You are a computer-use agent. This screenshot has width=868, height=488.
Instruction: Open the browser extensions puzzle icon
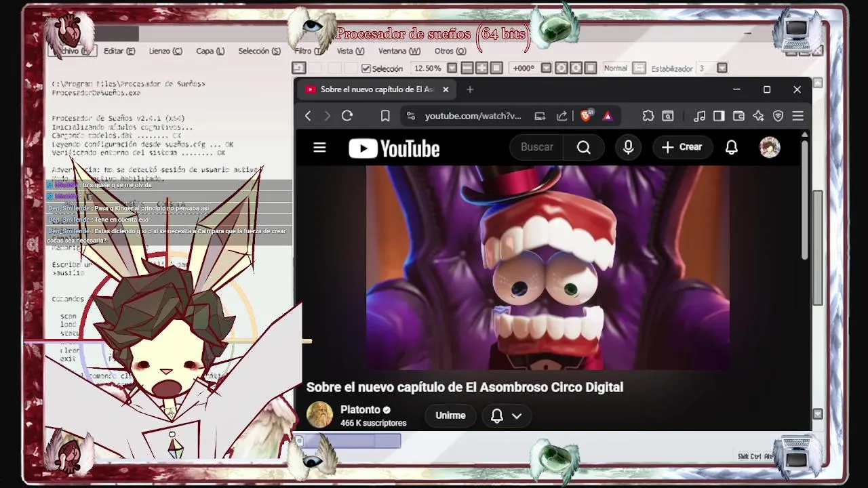(x=648, y=116)
